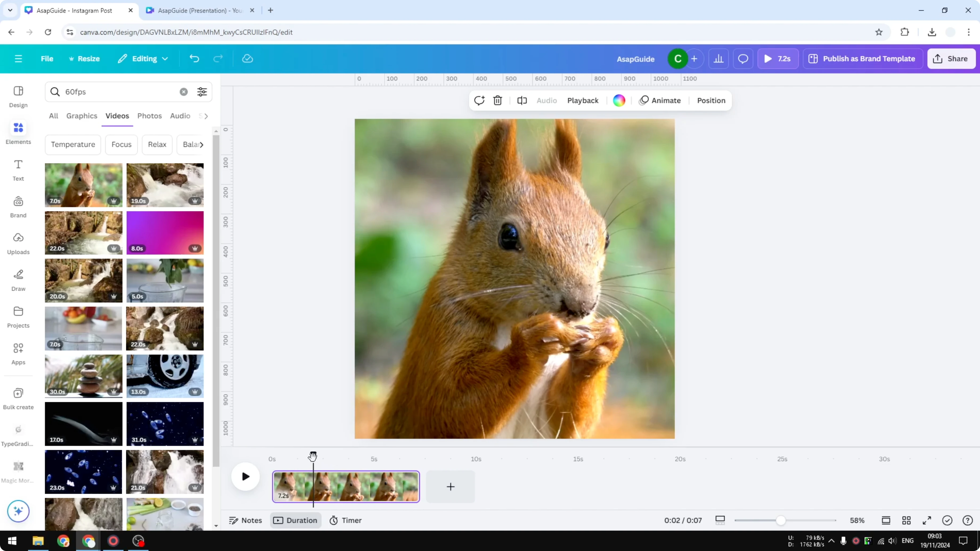Open the Uploads panel

[18, 243]
